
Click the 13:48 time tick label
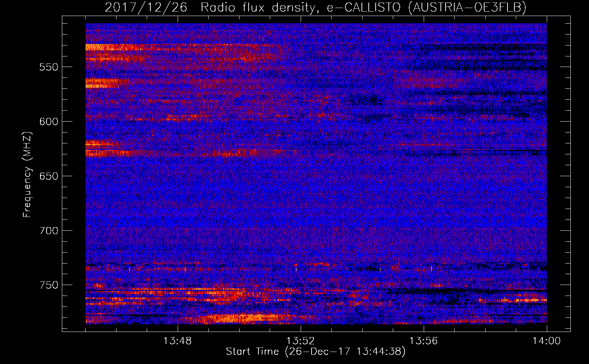(x=178, y=341)
